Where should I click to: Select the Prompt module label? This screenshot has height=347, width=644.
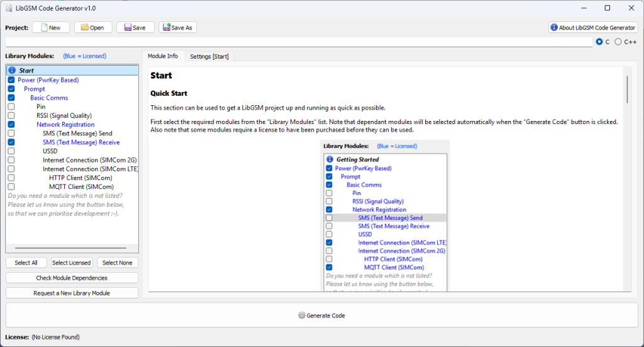coord(35,89)
